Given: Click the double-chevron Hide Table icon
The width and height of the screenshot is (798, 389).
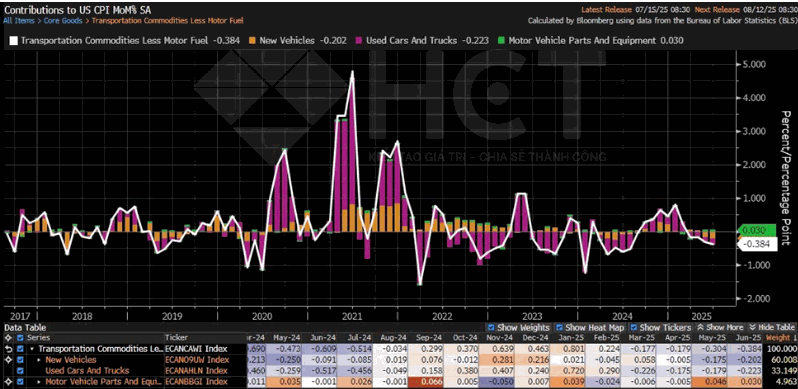Looking at the screenshot, I should [x=753, y=327].
